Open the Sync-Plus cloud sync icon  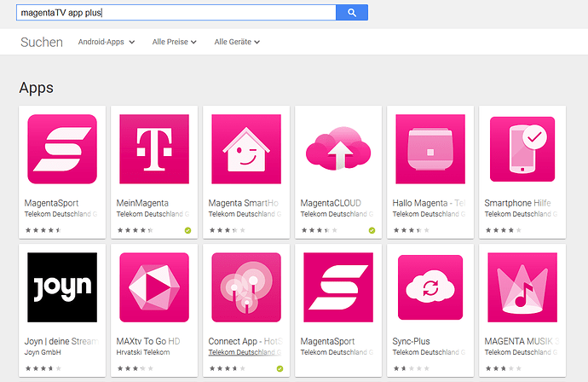430,287
